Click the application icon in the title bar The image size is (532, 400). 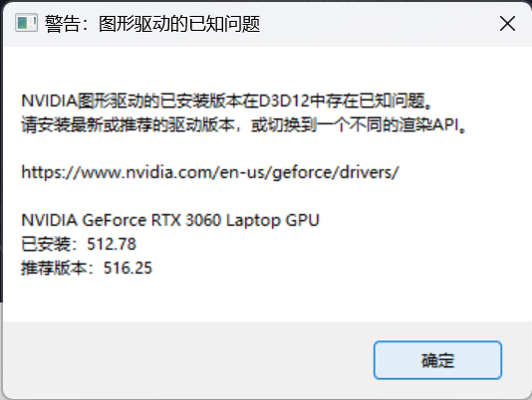click(x=26, y=23)
